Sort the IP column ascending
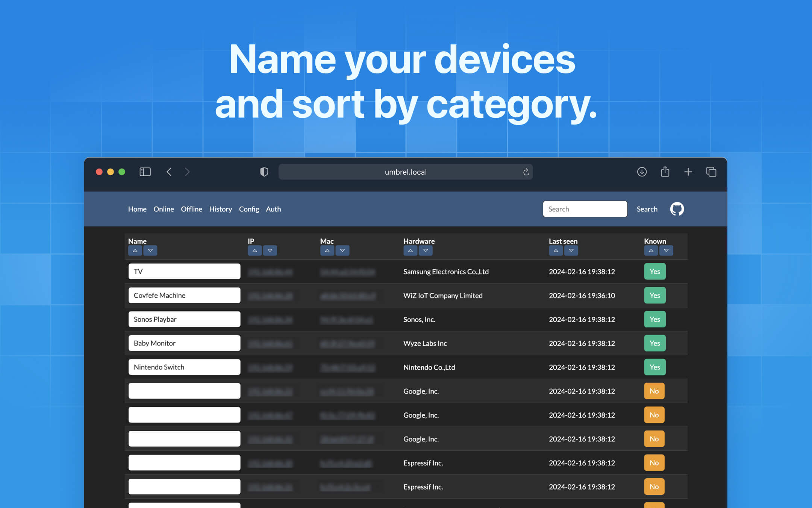This screenshot has height=508, width=812. coord(255,250)
